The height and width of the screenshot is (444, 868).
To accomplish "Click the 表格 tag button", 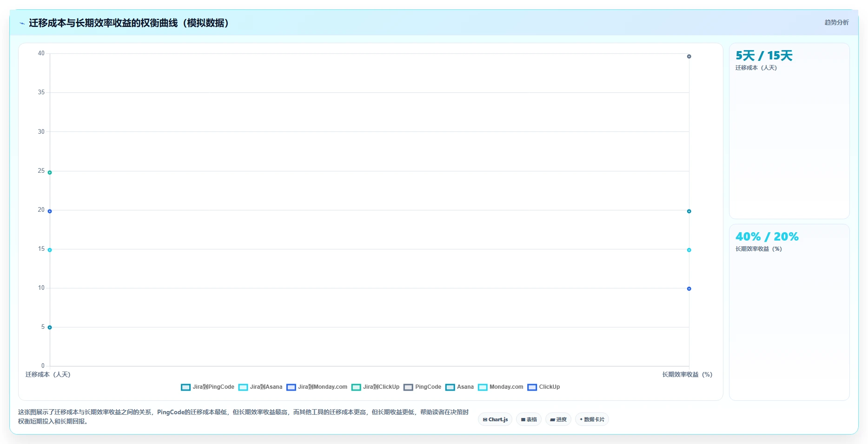I will 529,419.
